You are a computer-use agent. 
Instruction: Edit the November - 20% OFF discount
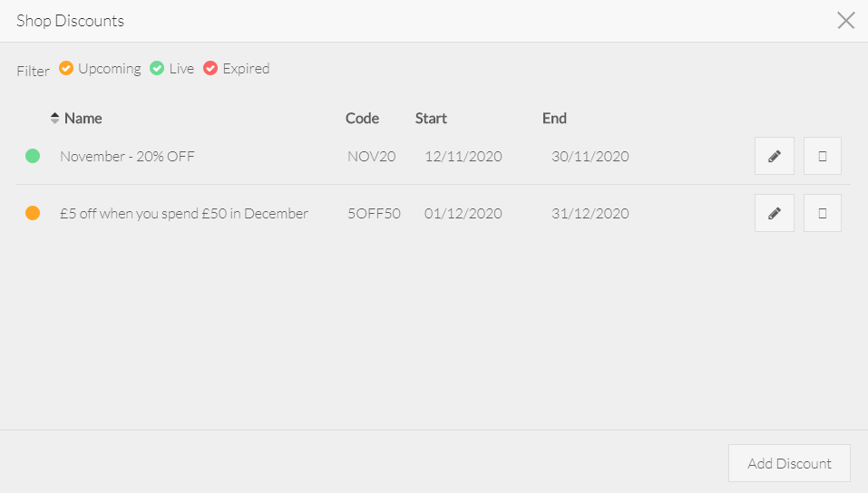click(774, 156)
